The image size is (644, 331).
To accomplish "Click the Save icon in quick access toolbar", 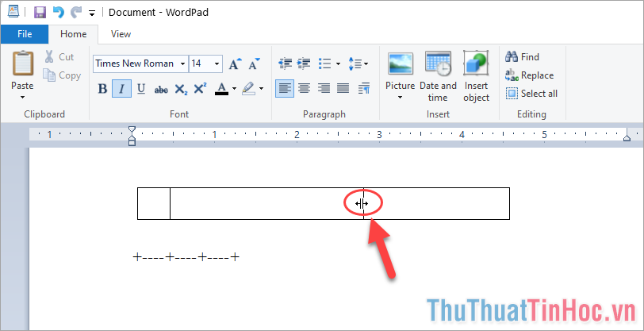I will point(40,13).
